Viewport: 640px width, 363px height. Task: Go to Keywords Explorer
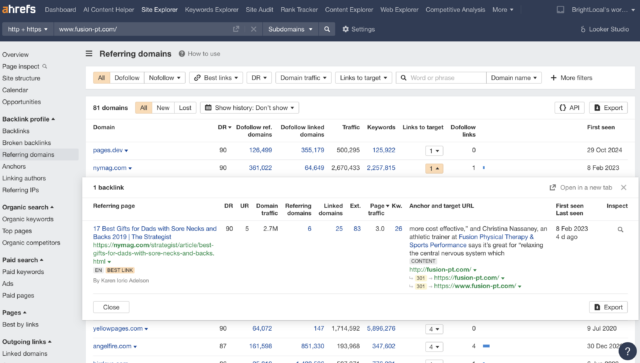(x=211, y=9)
